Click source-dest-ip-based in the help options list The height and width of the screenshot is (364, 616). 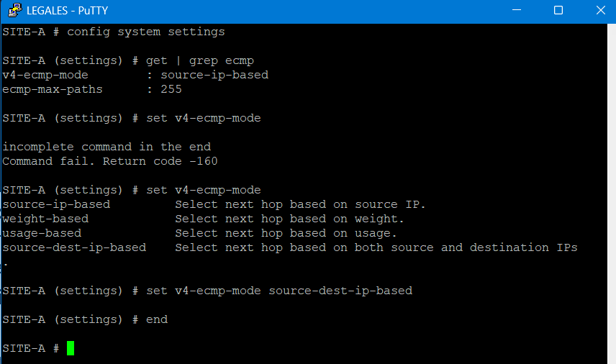coord(74,247)
